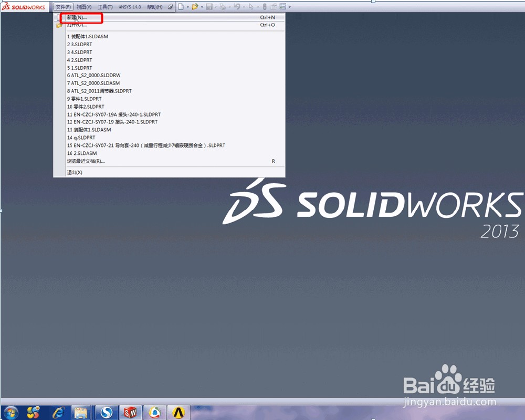This screenshot has width=525, height=420.
Task: Click the Save disk toolbar icon
Action: coord(209,7)
